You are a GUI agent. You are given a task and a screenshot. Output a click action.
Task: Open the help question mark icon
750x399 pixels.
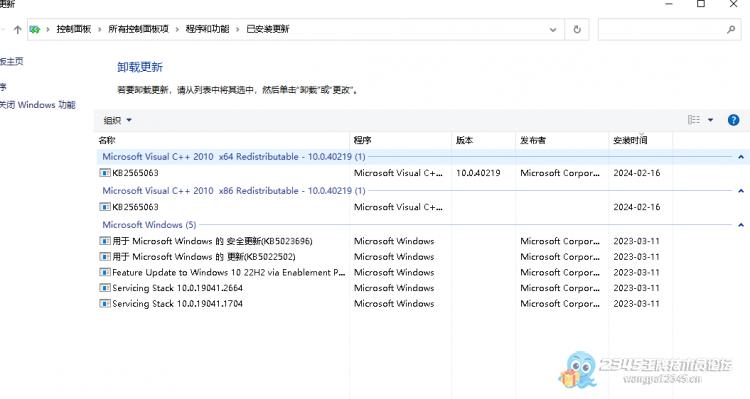733,120
